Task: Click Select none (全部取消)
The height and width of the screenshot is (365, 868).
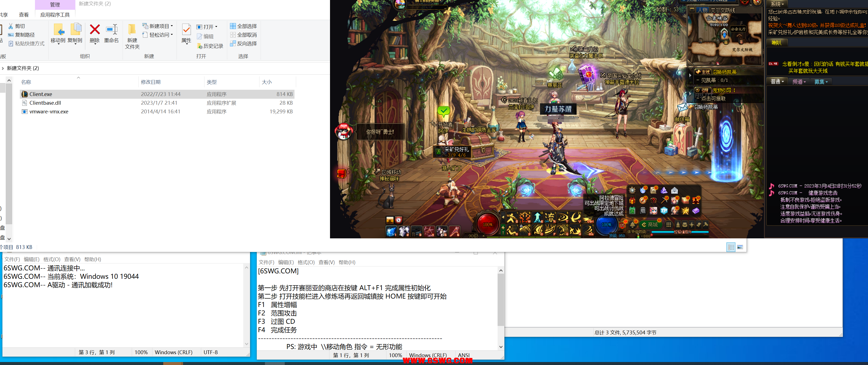Action: [243, 35]
